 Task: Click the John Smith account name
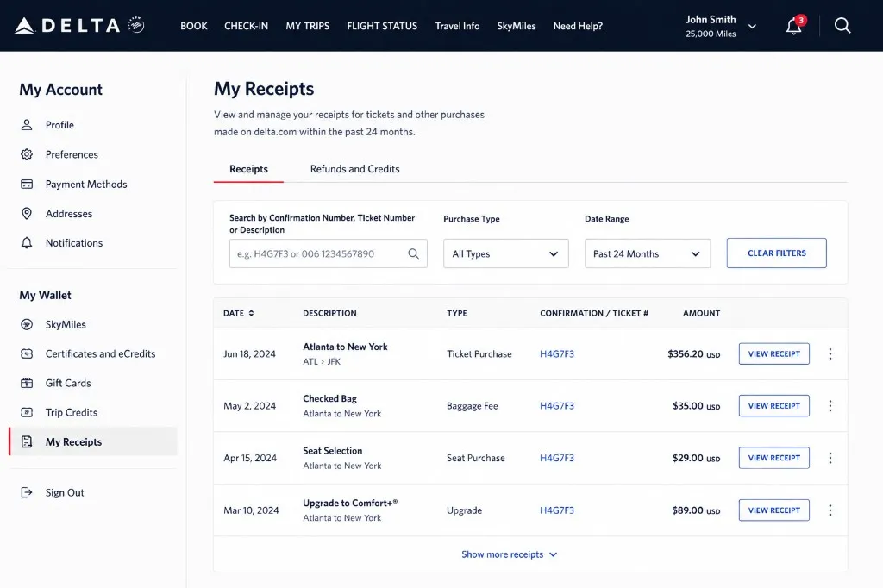coord(711,19)
